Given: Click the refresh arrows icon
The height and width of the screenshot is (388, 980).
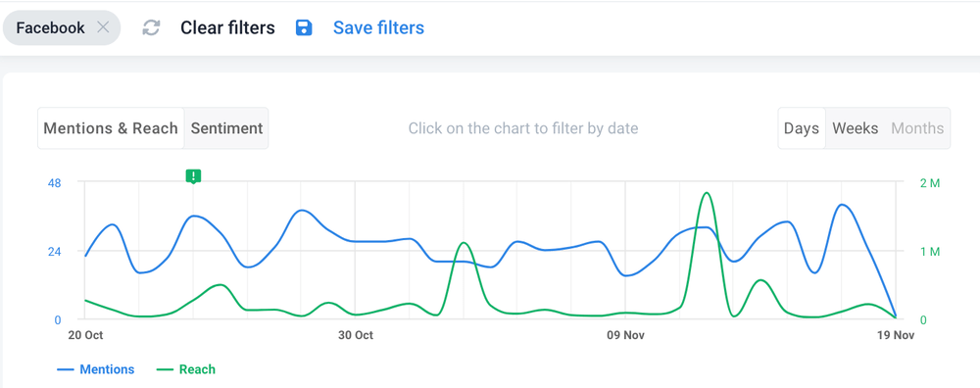Looking at the screenshot, I should click(x=151, y=27).
